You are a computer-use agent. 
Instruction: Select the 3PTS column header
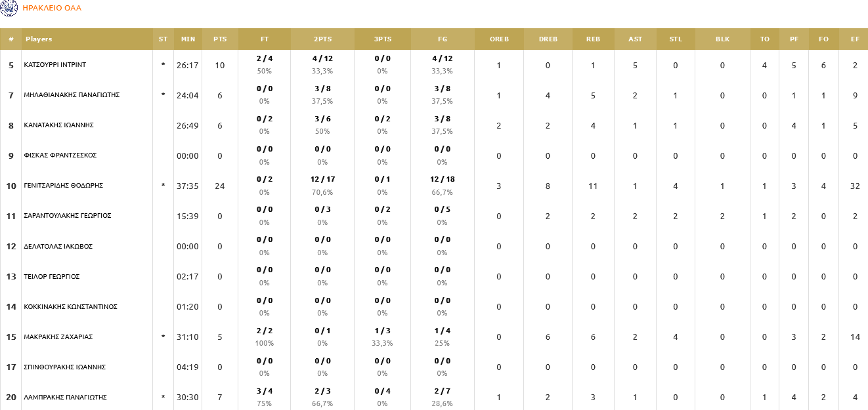click(383, 39)
